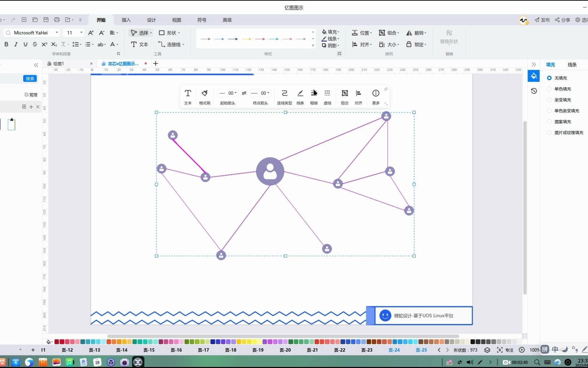This screenshot has height=368, width=588.
Task: Select the 图案填充 radio option
Action: 549,122
